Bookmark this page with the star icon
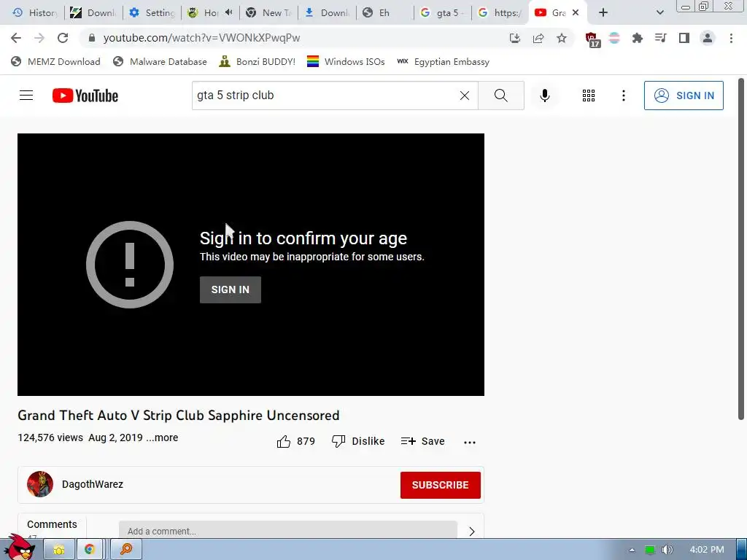747x560 pixels. click(x=562, y=38)
